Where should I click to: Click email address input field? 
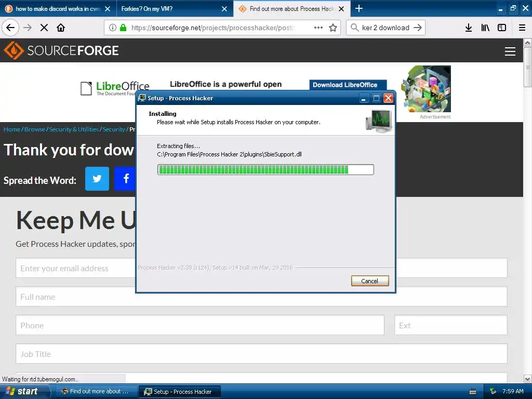click(x=76, y=268)
